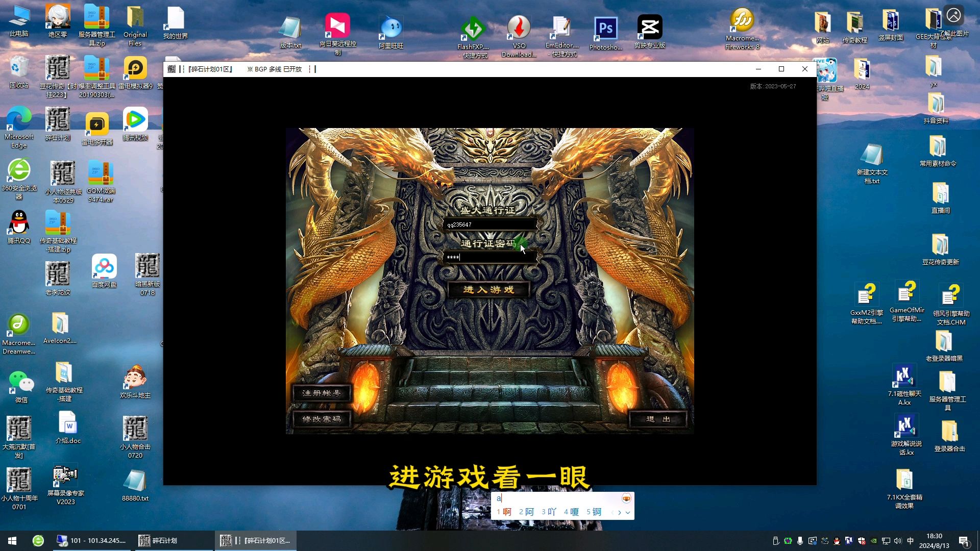Open 向日葵远程控制 desktop shortcut

[x=337, y=34]
